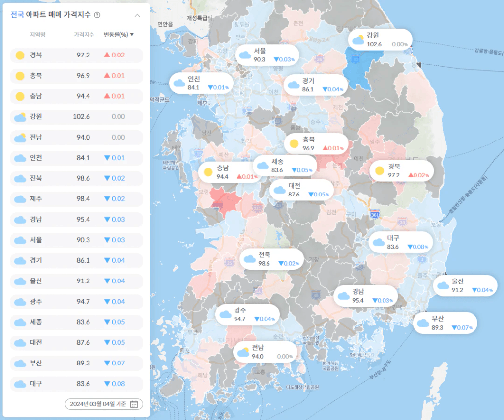Open the 대전 87.6 map bubble
This screenshot has height=420, width=504.
pos(301,190)
